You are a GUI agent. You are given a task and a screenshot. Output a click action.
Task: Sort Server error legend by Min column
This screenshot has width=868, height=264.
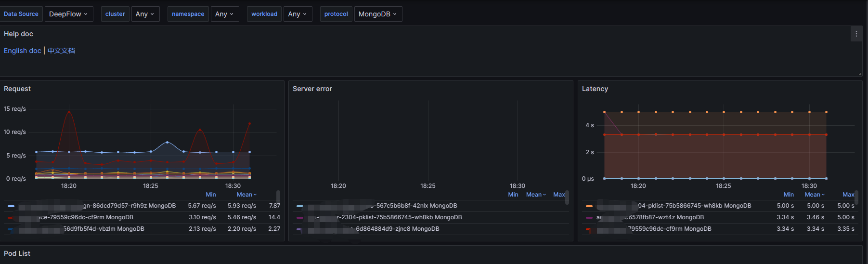point(513,195)
